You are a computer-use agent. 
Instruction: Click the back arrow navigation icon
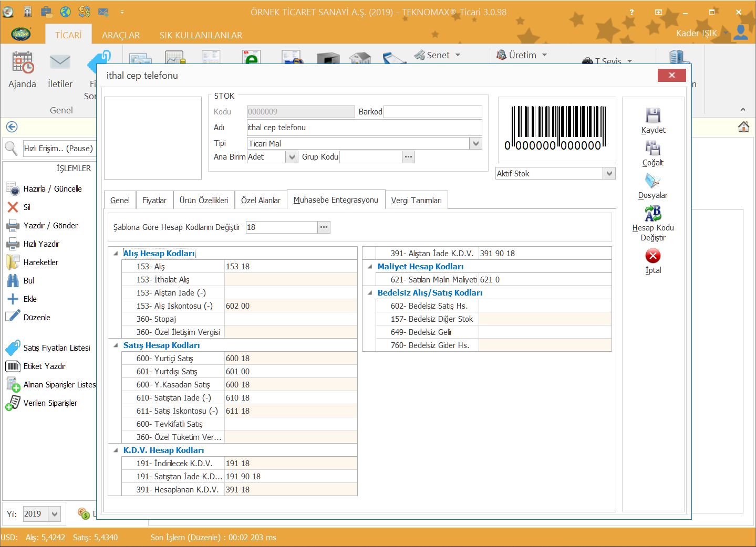(12, 127)
